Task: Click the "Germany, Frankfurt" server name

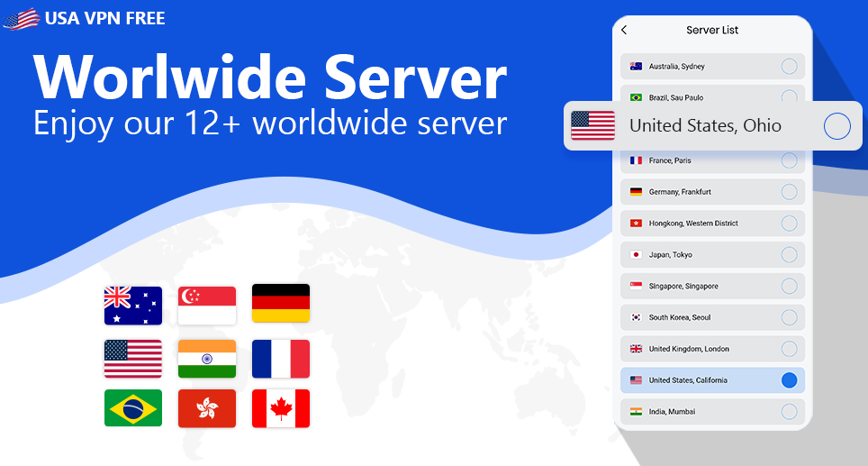Action: point(680,192)
